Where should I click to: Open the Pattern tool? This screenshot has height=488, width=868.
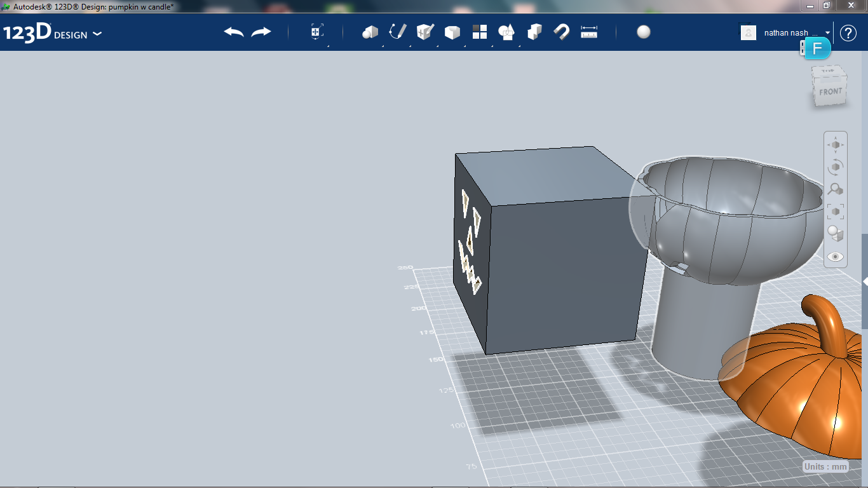coord(480,32)
